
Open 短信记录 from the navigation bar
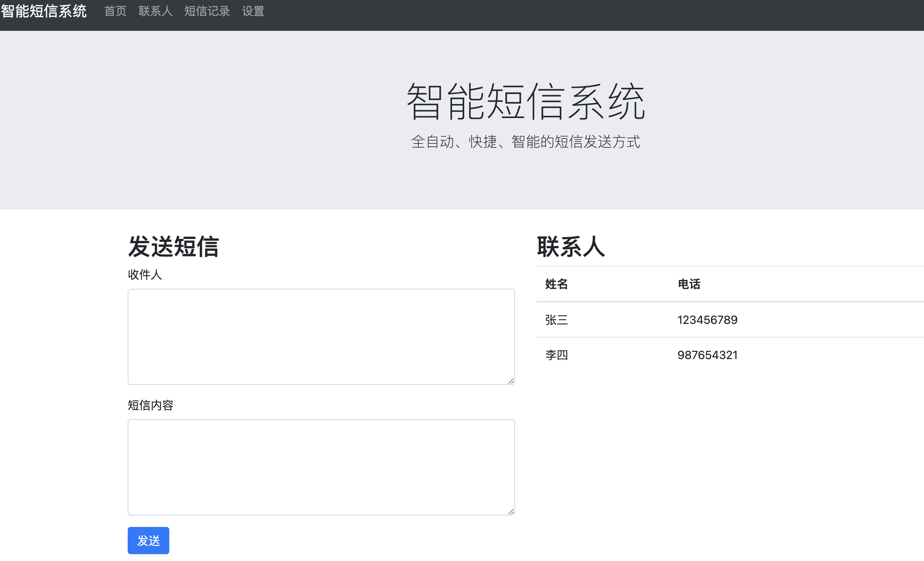[x=207, y=11]
